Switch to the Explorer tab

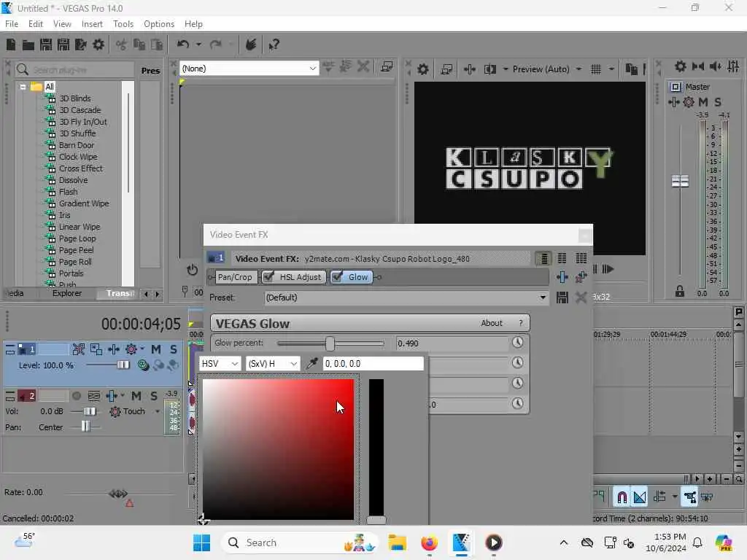(66, 293)
